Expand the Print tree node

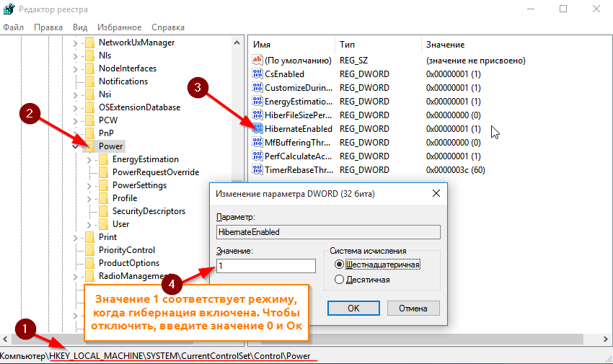tap(76, 237)
